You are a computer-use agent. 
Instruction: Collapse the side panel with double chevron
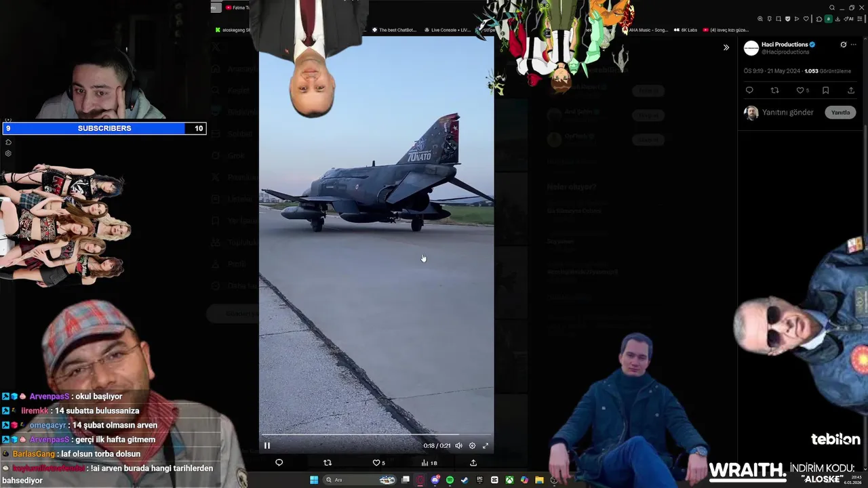[726, 47]
